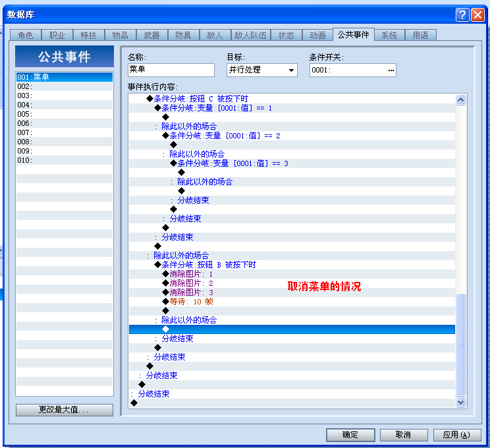Click the highlighted empty command line
490x448 pixels.
[292, 329]
